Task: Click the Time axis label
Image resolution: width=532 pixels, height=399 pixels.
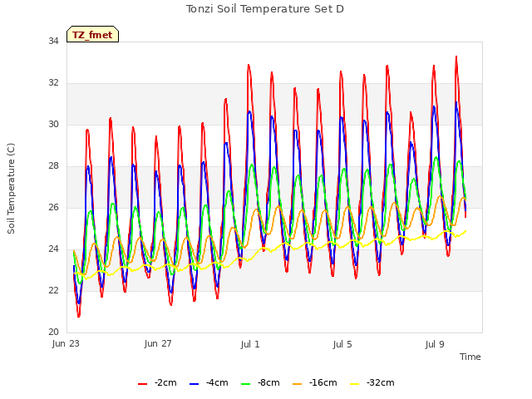Action: tap(470, 357)
